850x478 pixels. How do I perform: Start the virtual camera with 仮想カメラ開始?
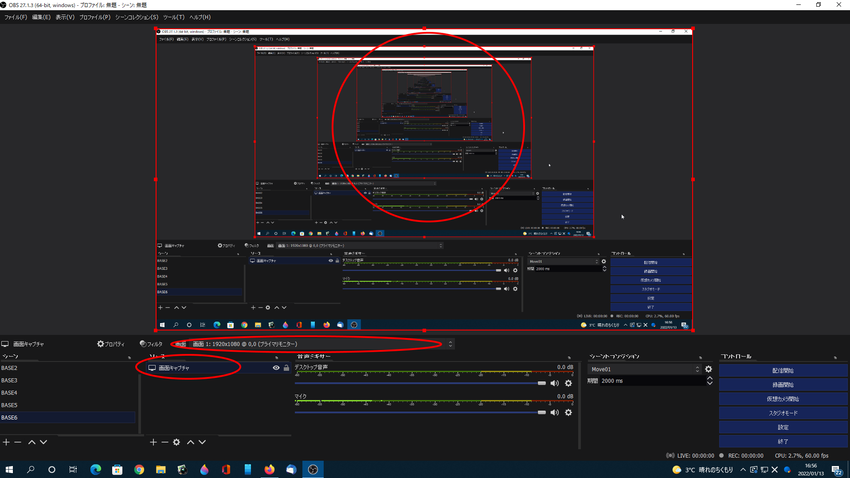(783, 399)
